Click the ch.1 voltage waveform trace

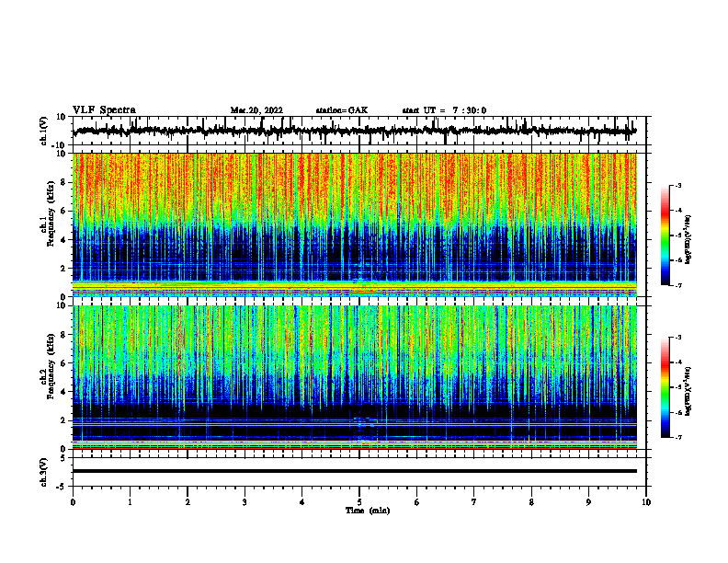pyautogui.click(x=354, y=131)
